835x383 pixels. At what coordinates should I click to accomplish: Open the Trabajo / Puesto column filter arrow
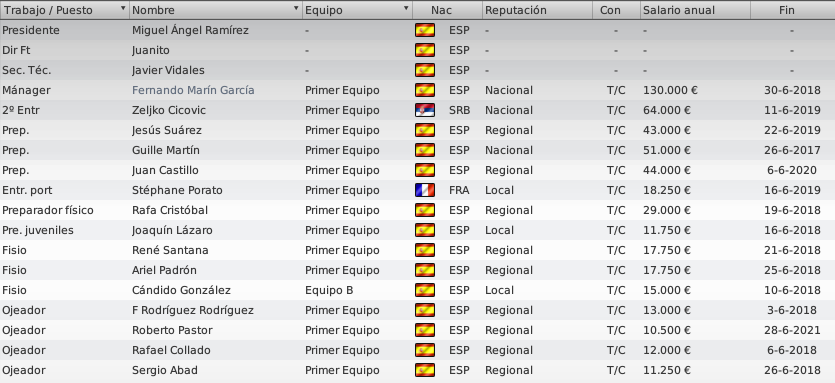[x=123, y=9]
